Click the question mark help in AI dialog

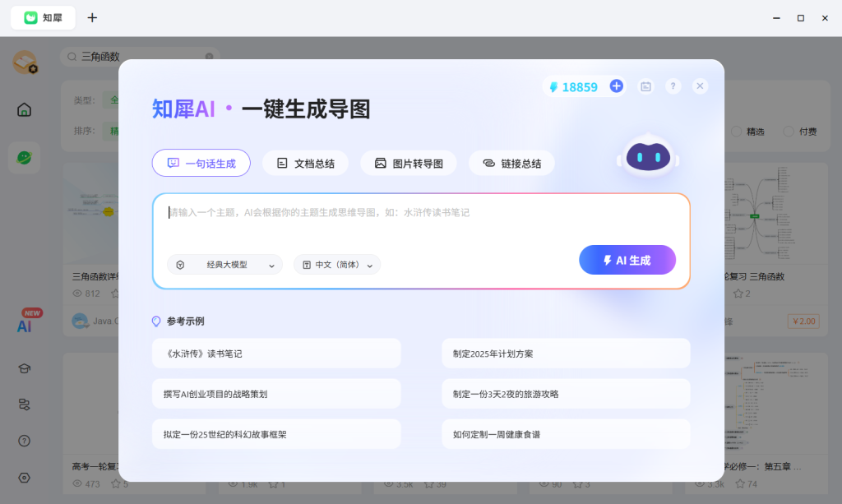(x=673, y=86)
